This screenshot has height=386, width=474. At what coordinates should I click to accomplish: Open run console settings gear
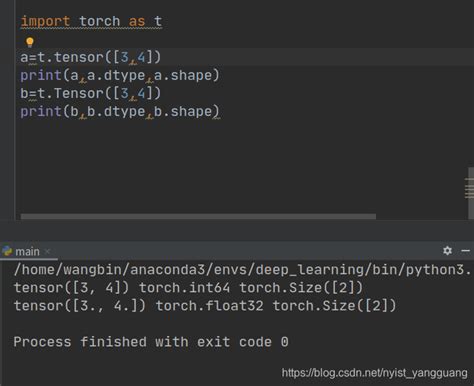(447, 250)
